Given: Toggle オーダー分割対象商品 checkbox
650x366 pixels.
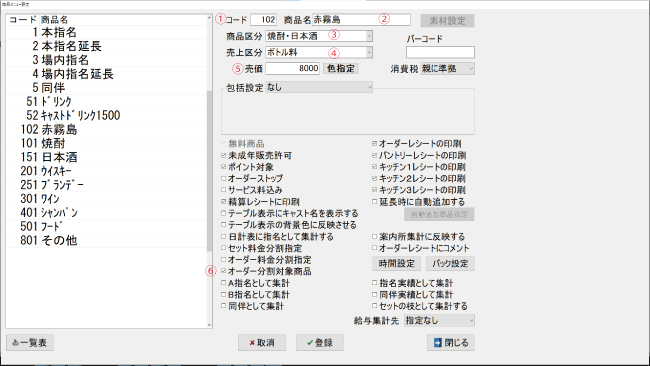Looking at the screenshot, I should 223,271.
